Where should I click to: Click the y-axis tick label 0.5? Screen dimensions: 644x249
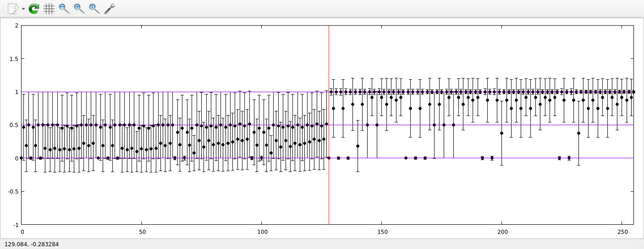pyautogui.click(x=14, y=125)
